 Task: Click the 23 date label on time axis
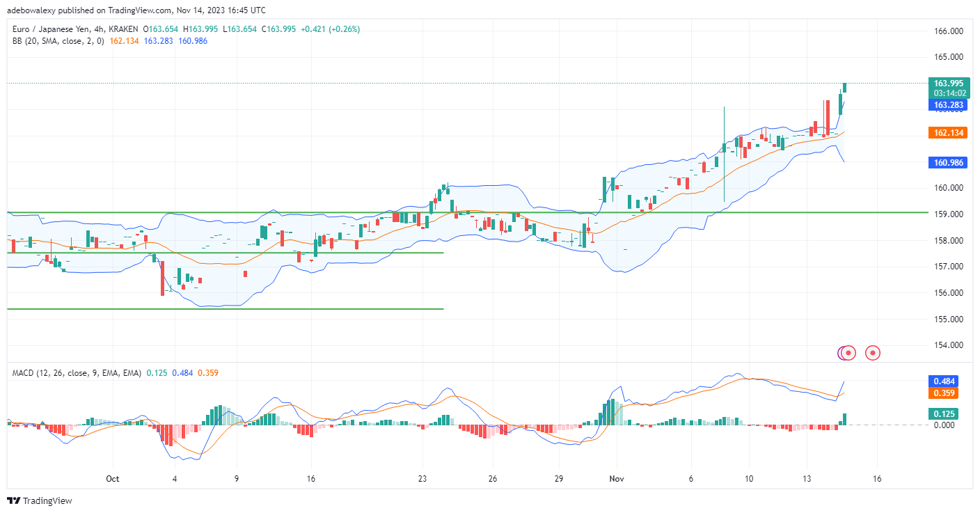(422, 479)
